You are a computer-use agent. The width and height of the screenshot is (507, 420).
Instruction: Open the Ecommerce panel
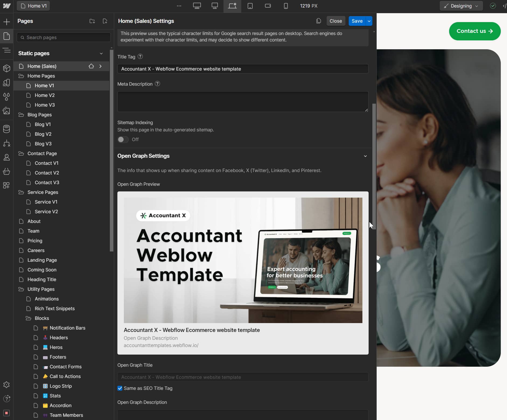7,171
